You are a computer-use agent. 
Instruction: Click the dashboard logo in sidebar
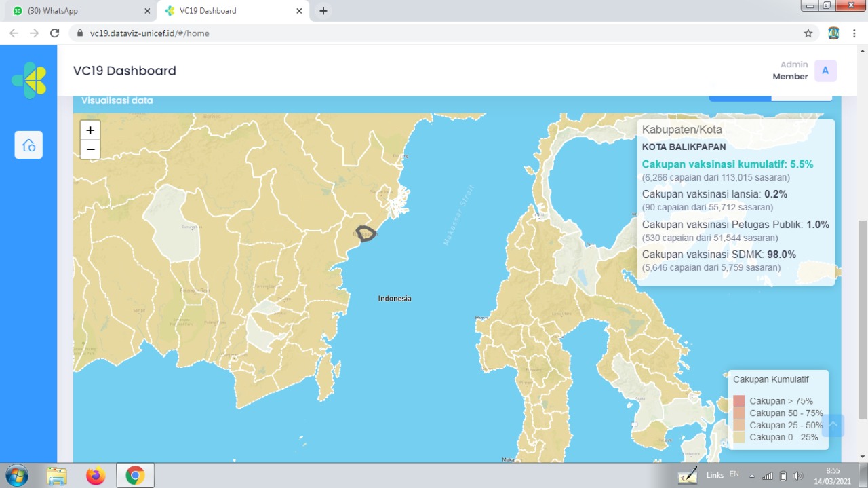(x=29, y=80)
